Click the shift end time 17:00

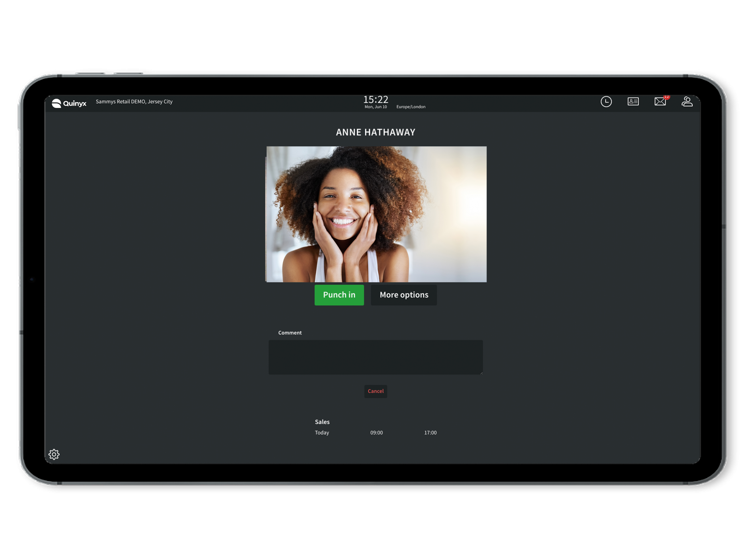(430, 432)
